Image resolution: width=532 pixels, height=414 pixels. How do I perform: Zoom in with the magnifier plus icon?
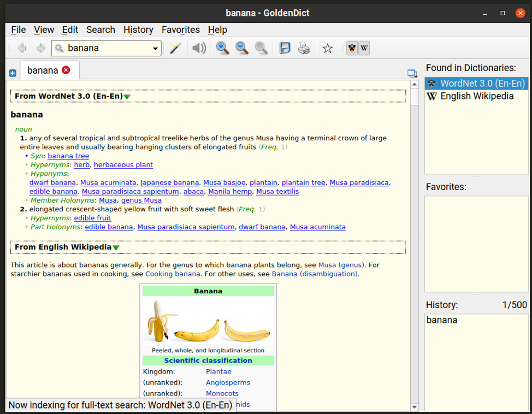[x=222, y=48]
